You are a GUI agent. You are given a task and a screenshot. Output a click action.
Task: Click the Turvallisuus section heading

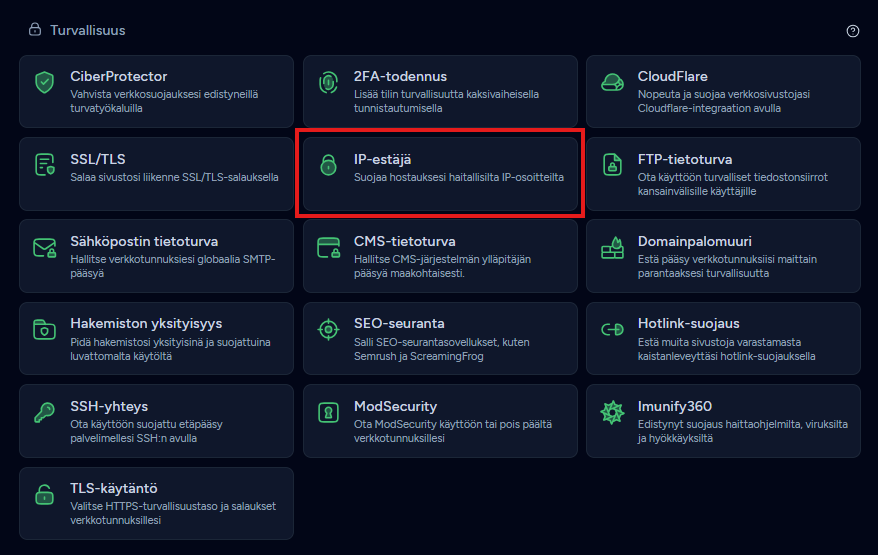pos(88,30)
